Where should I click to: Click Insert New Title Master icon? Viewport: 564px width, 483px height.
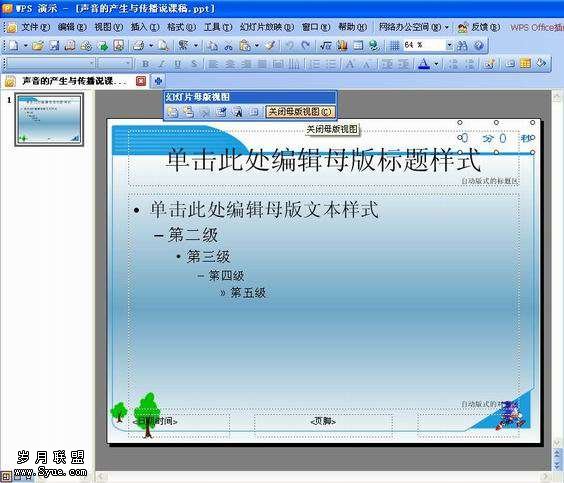(188, 112)
